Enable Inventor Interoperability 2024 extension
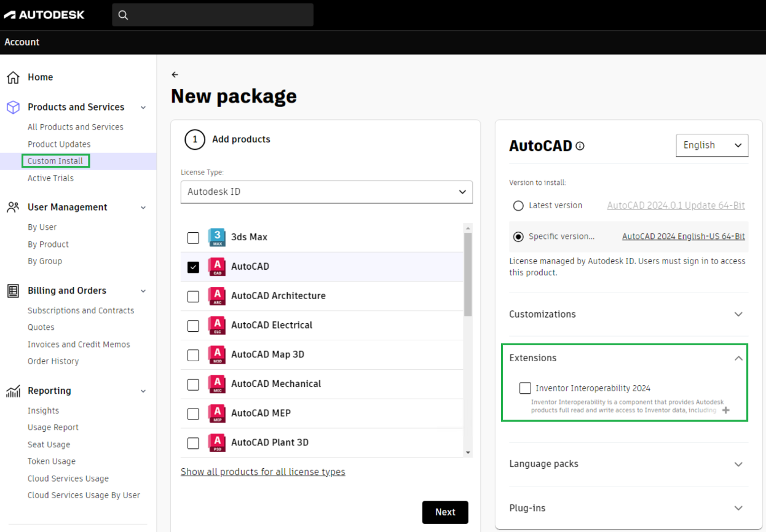 [x=525, y=388]
